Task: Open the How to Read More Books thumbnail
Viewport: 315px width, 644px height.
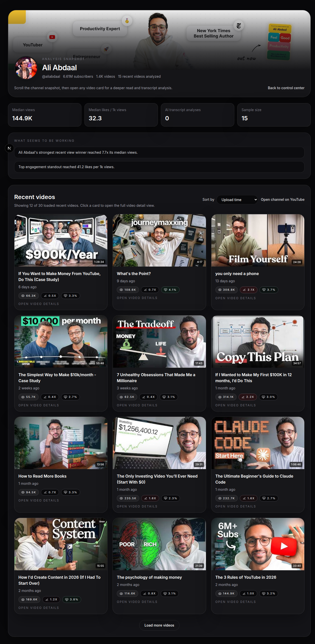Action: [61, 443]
